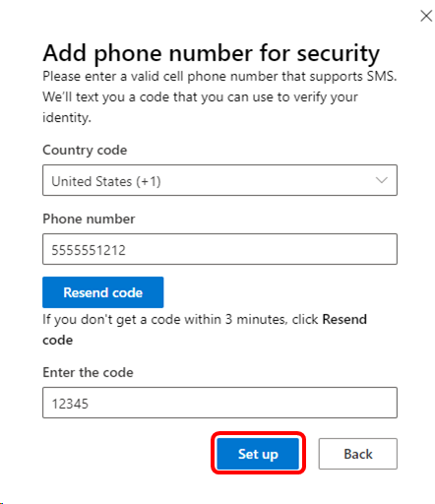Click the chevron arrow in Country code box
Viewport: 435px width, 504px height.
pos(382,180)
